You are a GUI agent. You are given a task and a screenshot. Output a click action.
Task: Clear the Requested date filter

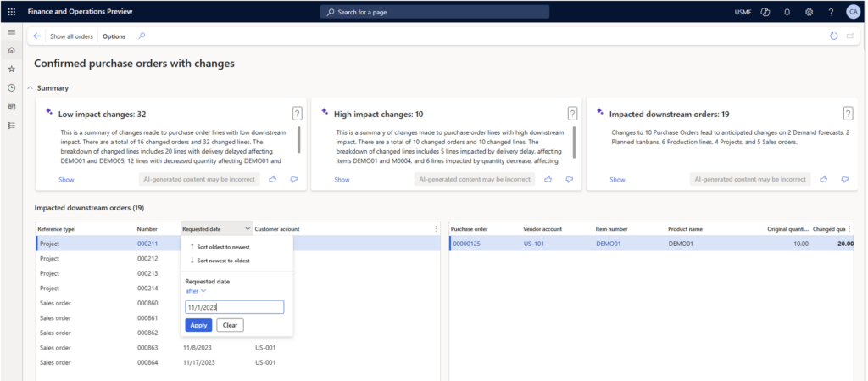tap(231, 325)
